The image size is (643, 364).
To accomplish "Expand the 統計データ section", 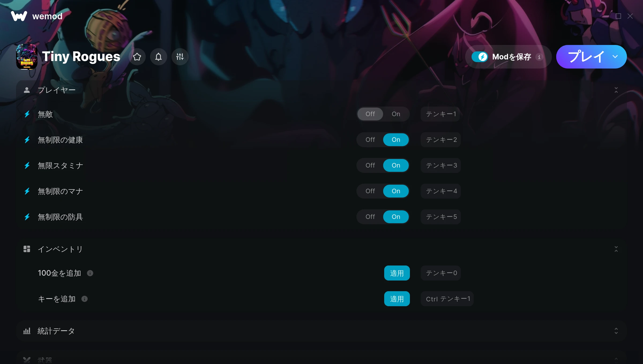I will 616,331.
